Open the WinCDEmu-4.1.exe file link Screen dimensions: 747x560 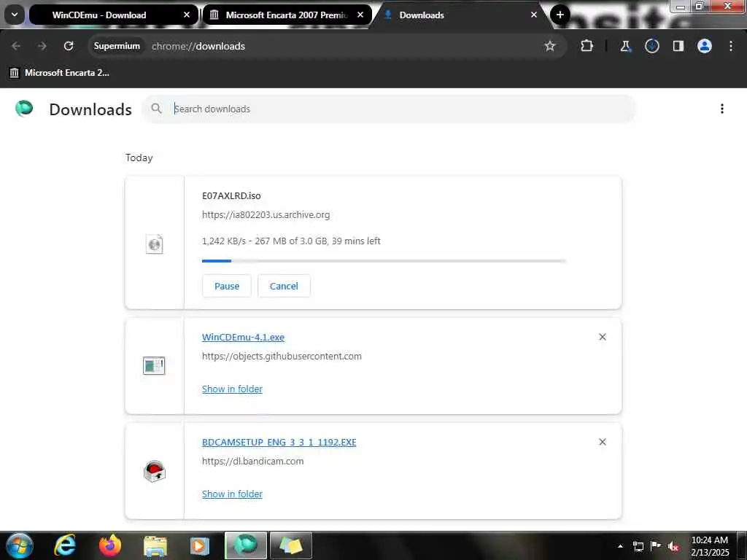click(x=243, y=337)
